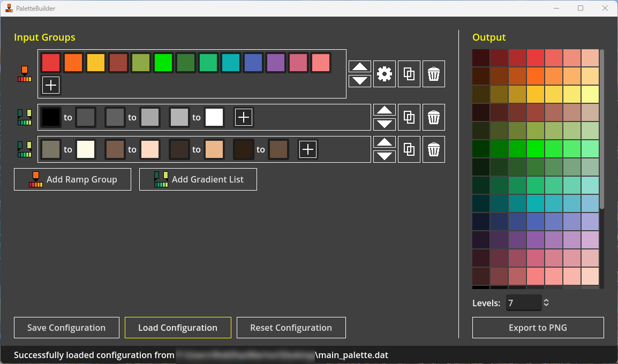The width and height of the screenshot is (618, 364).
Task: Click cream end swatch of first skin-tone gradient
Action: 86,149
